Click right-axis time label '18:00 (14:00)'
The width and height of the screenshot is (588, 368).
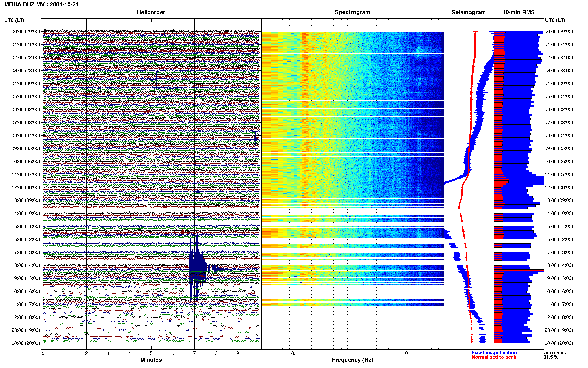coord(559,265)
